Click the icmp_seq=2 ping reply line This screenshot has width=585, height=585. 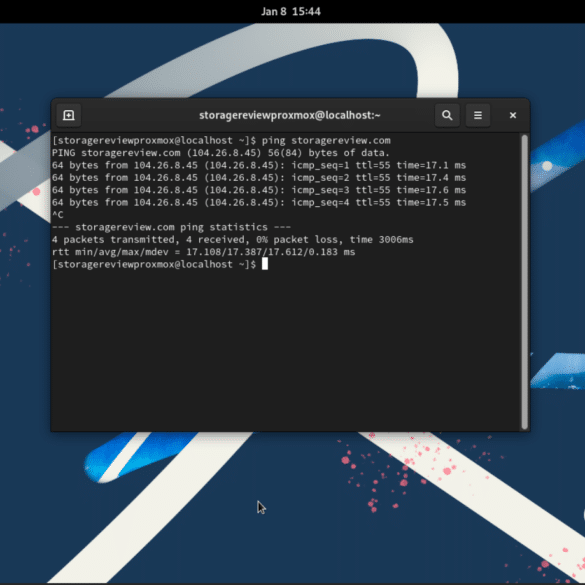[259, 177]
